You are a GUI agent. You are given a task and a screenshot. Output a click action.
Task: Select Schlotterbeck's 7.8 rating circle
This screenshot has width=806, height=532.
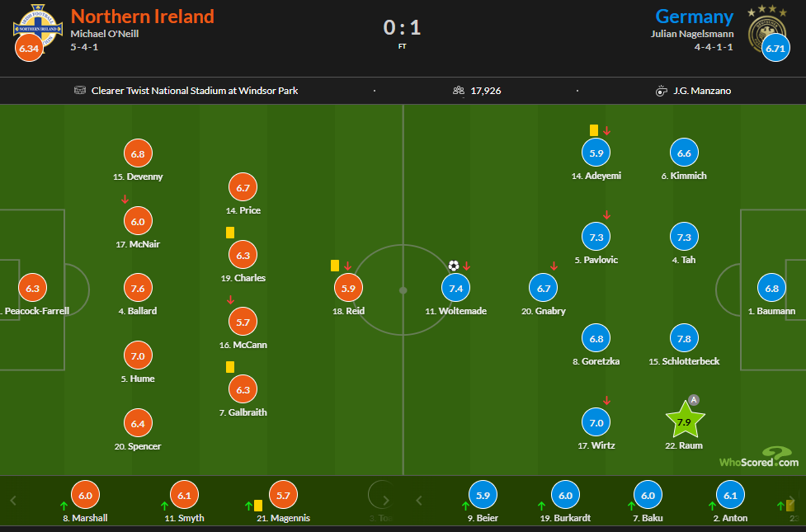(684, 337)
